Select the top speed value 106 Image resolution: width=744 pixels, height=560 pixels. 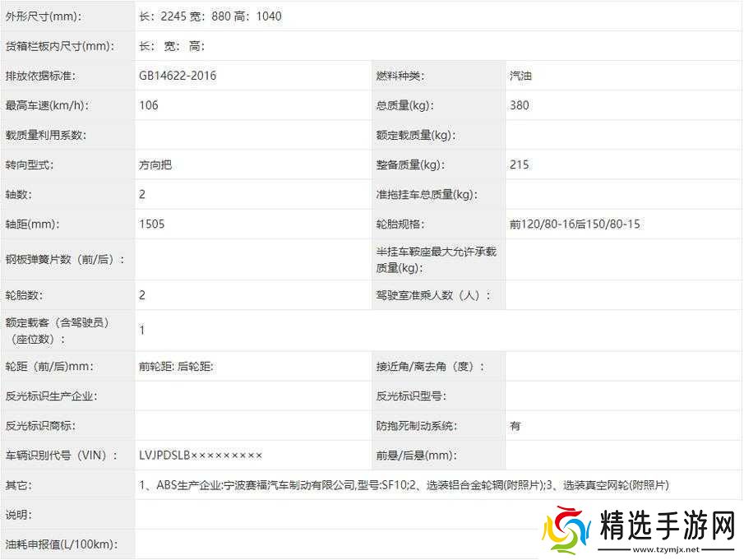(149, 105)
